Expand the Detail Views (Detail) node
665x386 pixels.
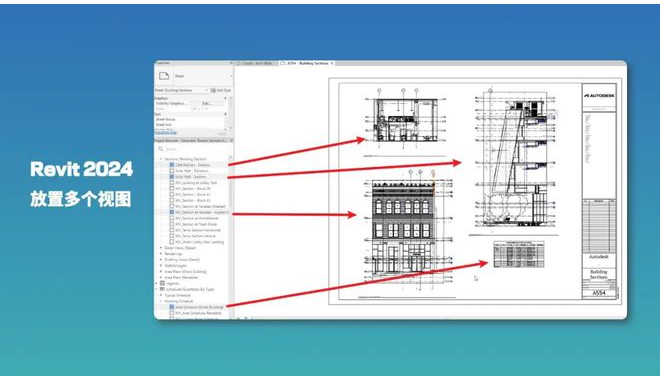(161, 248)
